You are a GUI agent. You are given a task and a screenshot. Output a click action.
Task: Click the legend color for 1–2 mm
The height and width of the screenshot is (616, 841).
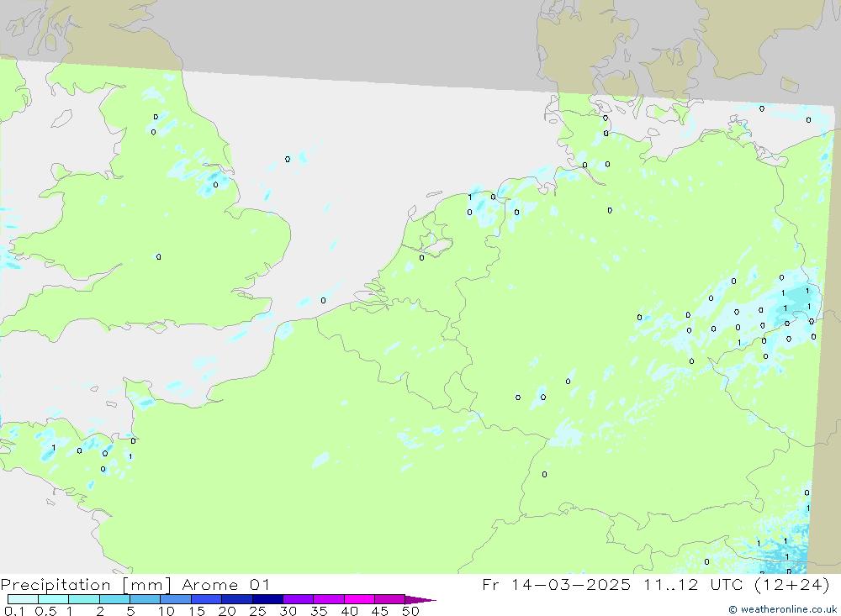click(x=83, y=599)
